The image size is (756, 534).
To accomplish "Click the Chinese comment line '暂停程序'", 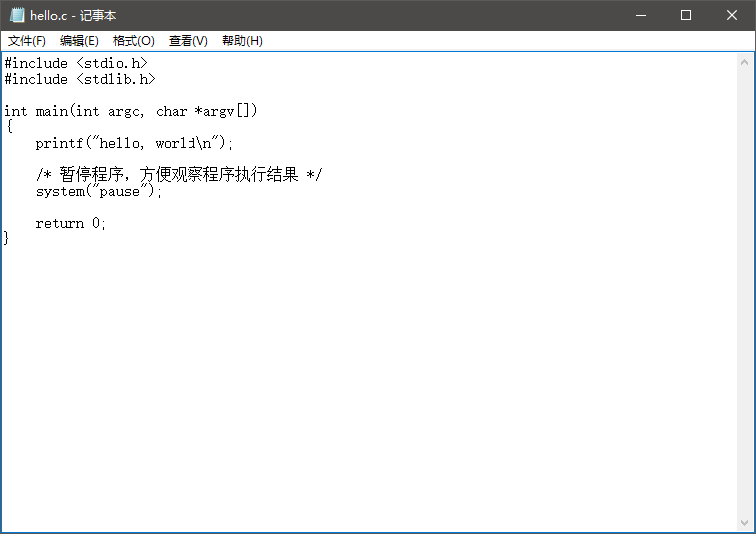I will coord(180,175).
